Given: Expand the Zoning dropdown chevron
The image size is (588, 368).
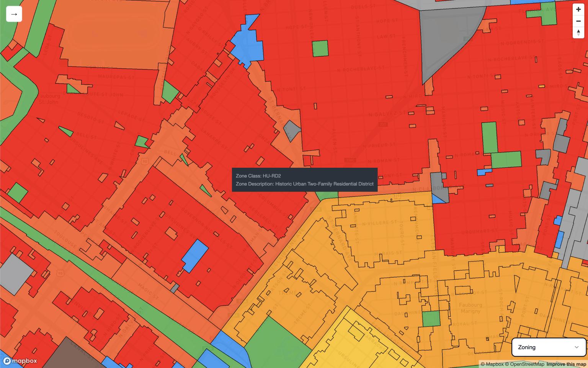Looking at the screenshot, I should [x=577, y=347].
